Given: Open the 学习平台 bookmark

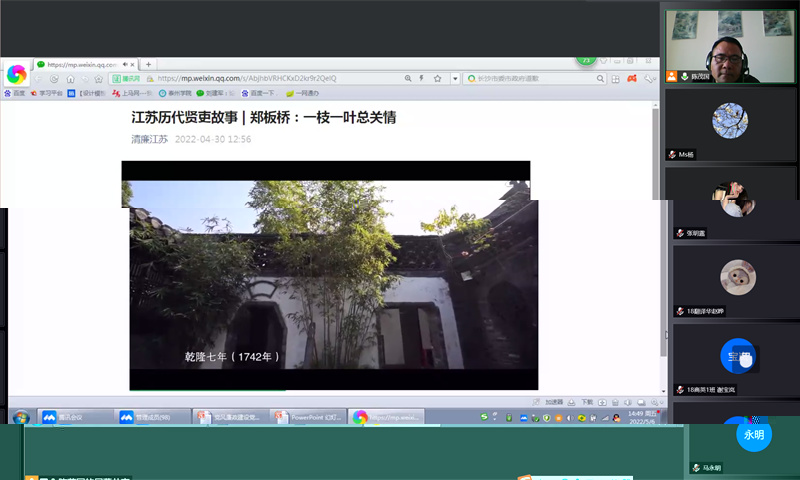Looking at the screenshot, I should (46, 93).
